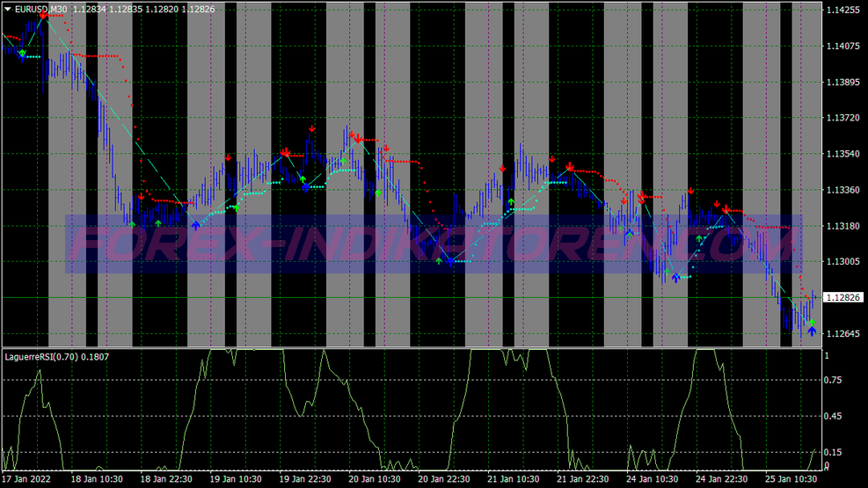Select the OHLC values 1.12834 1.12835 1.12820 1.12826
The image size is (868, 488).
click(x=144, y=9)
